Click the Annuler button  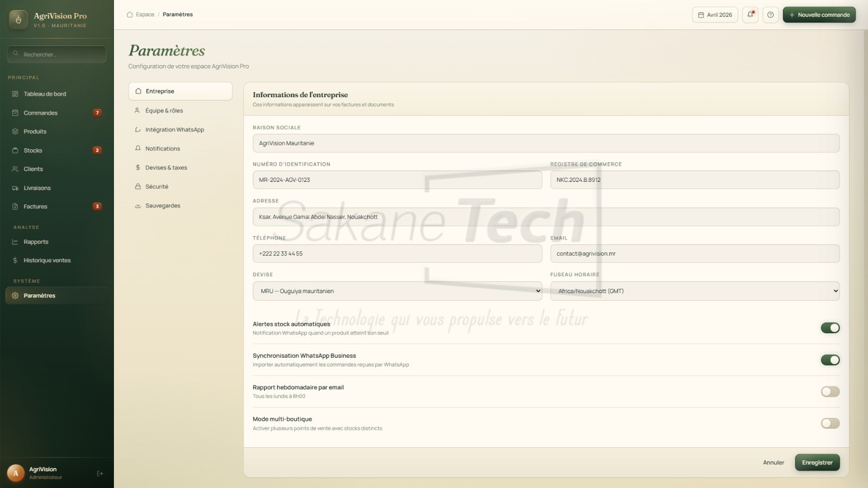tap(774, 462)
